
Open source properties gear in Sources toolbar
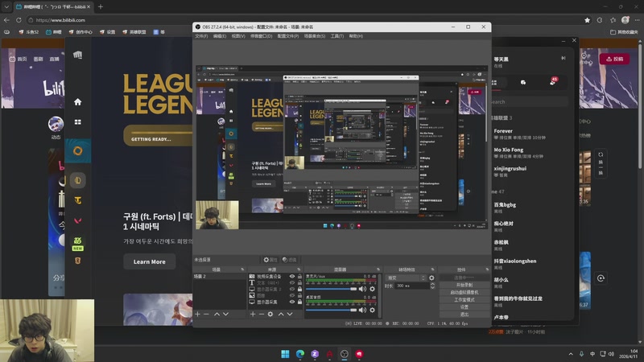point(270,314)
